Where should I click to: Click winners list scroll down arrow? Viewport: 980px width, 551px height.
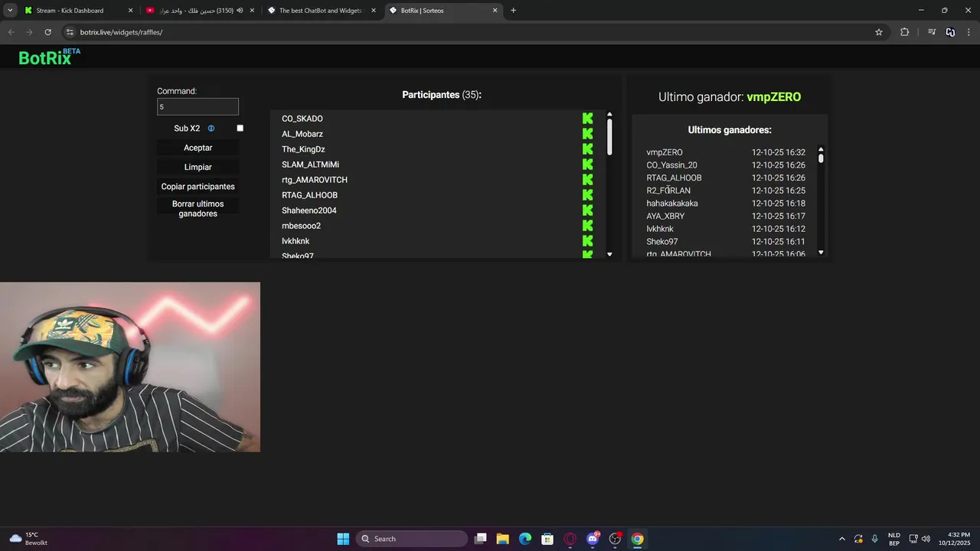[821, 253]
